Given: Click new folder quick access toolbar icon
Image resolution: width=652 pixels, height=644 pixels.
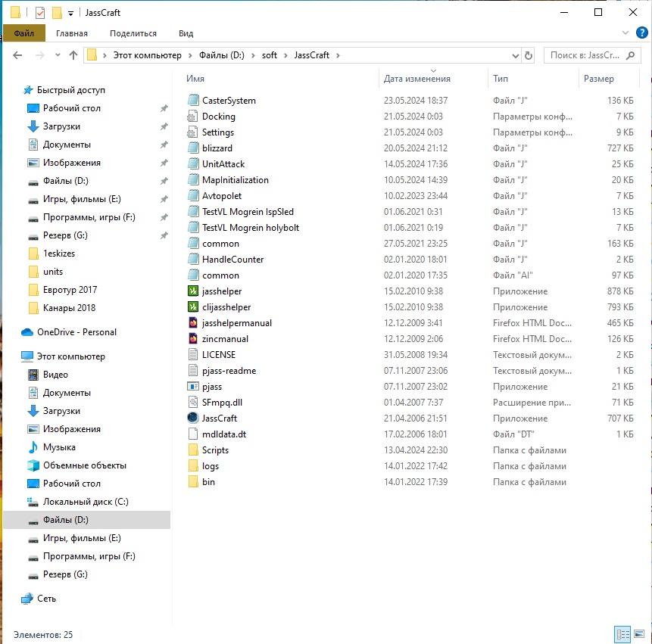Looking at the screenshot, I should click(57, 13).
